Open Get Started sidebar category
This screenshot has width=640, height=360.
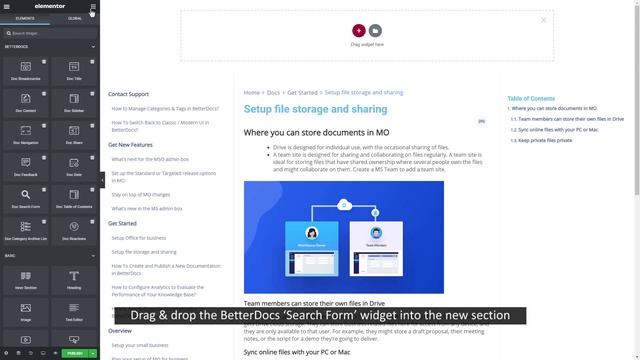pos(122,223)
